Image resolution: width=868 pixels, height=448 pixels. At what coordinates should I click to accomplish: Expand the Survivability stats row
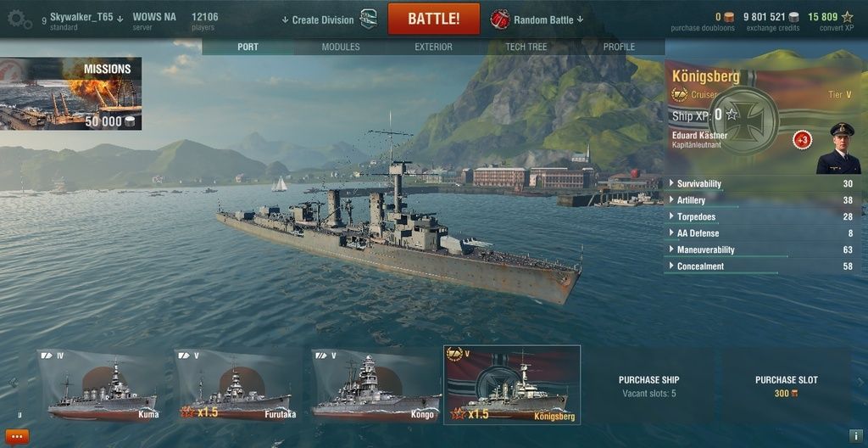point(762,183)
